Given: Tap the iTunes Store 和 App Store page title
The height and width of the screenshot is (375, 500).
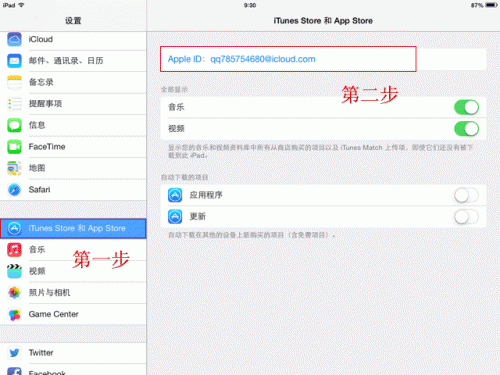Looking at the screenshot, I should (323, 21).
